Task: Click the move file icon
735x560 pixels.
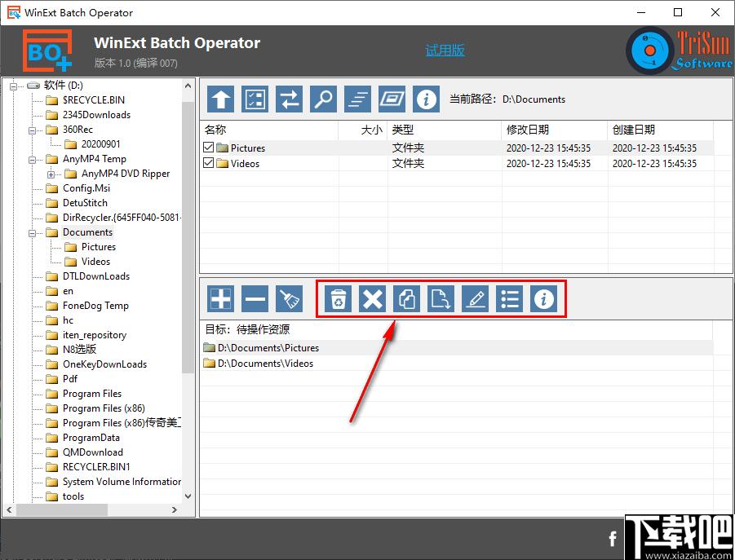Action: pos(441,298)
